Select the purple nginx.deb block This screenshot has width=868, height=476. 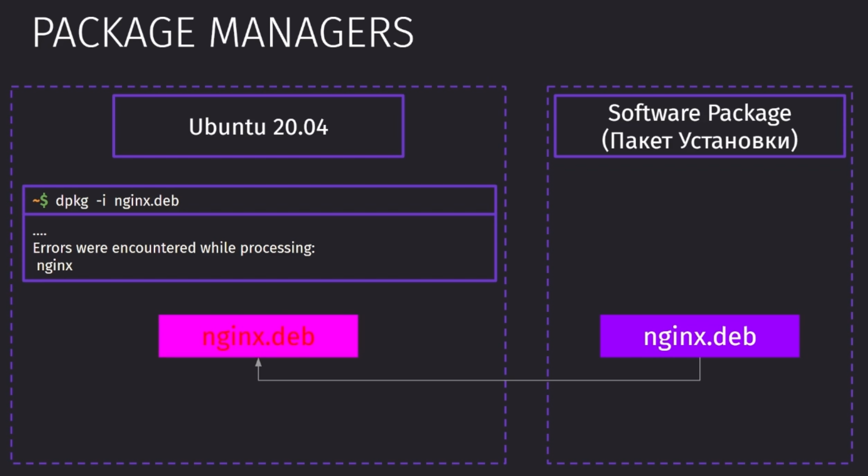coord(700,336)
